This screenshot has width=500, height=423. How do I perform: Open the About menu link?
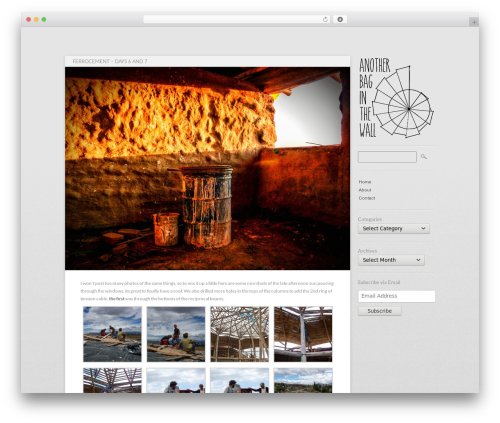tap(365, 190)
